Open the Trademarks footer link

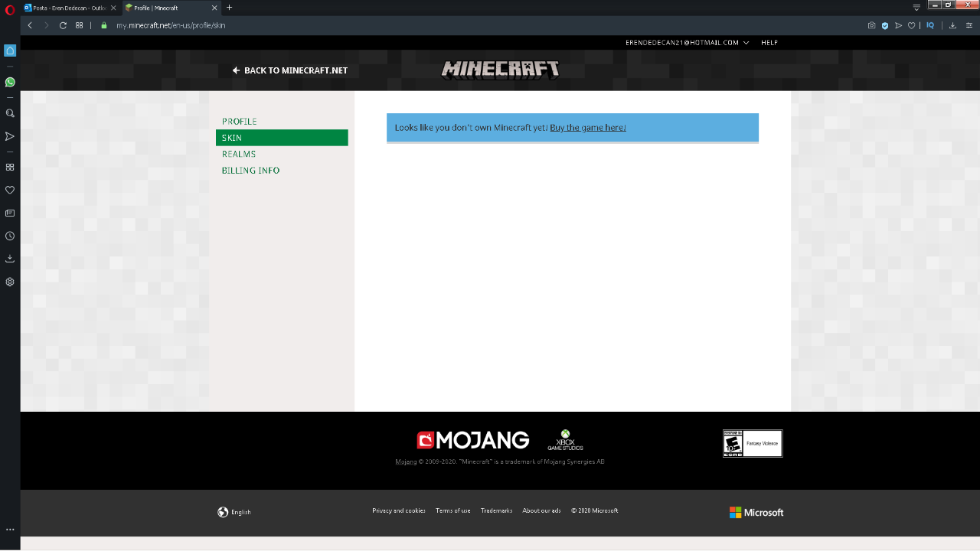[x=496, y=510]
